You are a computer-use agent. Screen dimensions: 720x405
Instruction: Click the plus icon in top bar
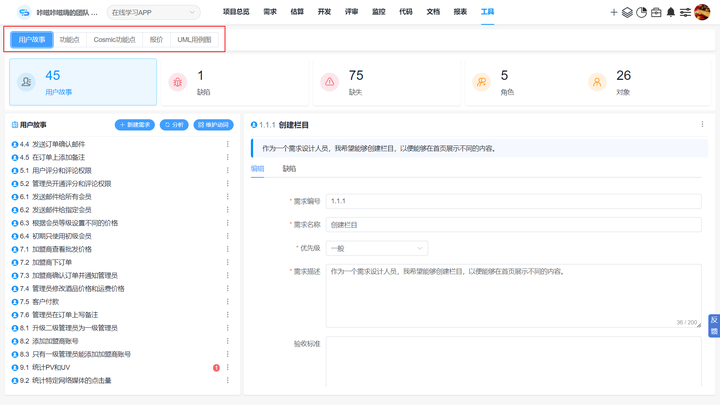tap(614, 13)
